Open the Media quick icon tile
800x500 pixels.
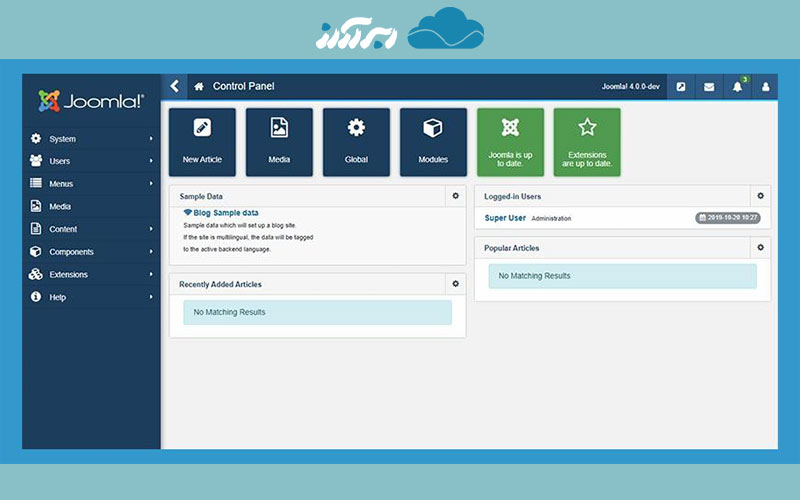(x=279, y=142)
